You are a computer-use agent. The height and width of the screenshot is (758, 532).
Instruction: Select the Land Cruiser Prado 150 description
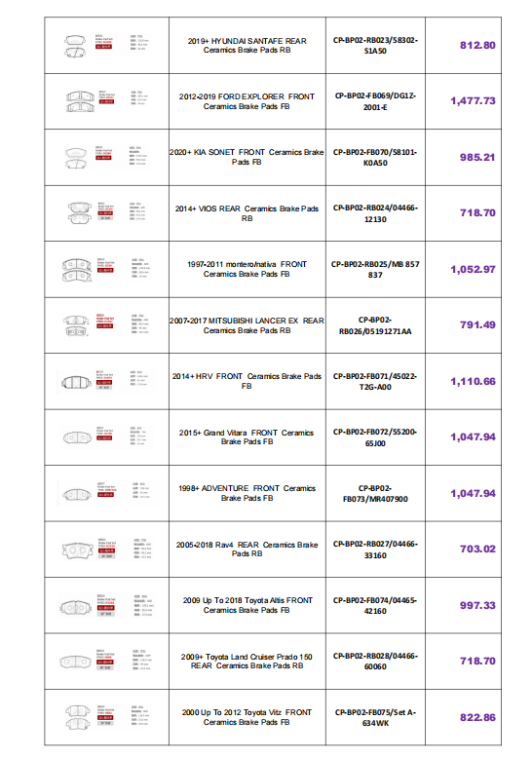(x=247, y=662)
